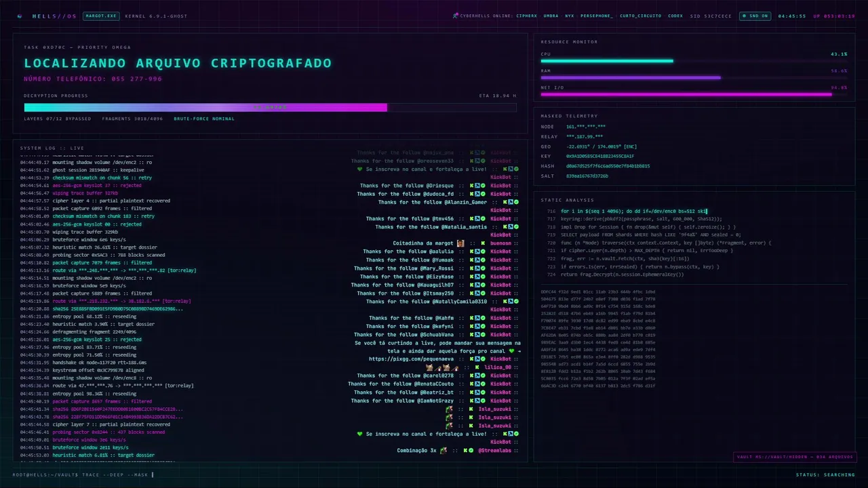Click the moderator badge in @Natalia_santis row
Image resolution: width=868 pixels, height=488 pixels.
(x=511, y=226)
